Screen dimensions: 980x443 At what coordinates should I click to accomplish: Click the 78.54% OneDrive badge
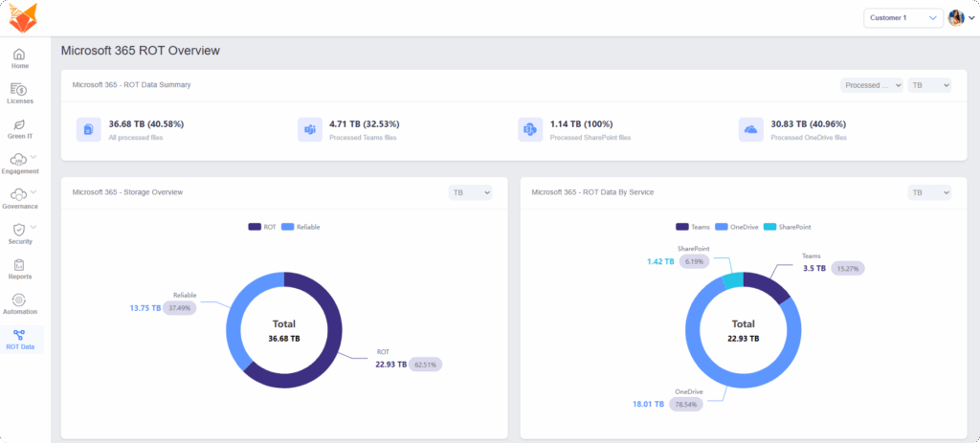(685, 405)
